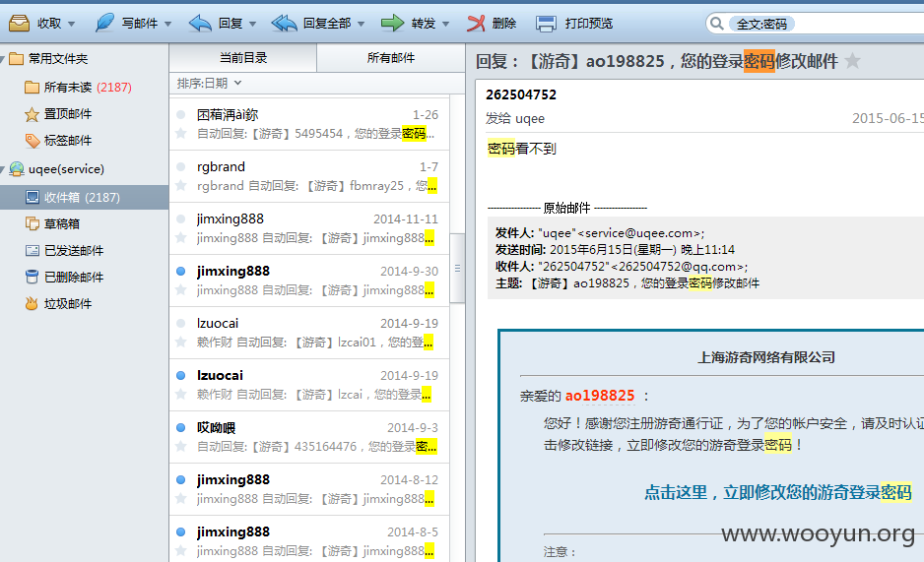Click sender name 262504752
This screenshot has height=562, width=924.
(521, 94)
